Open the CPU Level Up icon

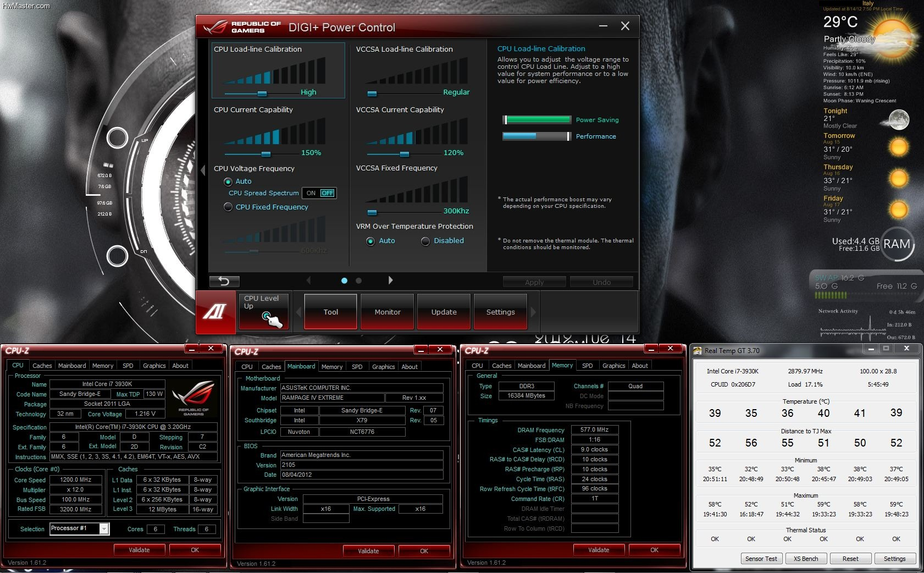click(x=264, y=312)
